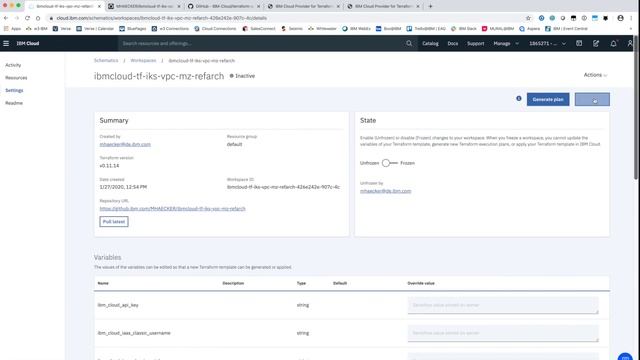The height and width of the screenshot is (360, 640).
Task: Switch to the GitHub - IBM-Cloud terraform tab
Action: tap(224, 6)
